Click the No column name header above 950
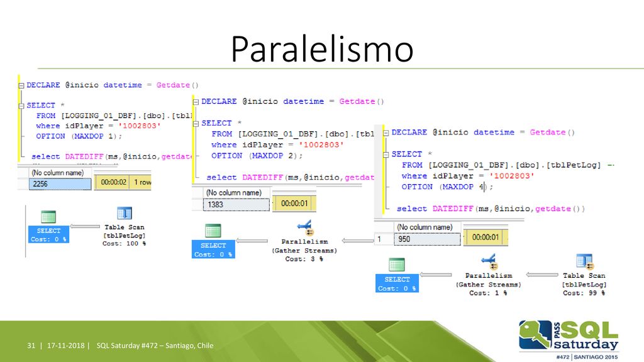The width and height of the screenshot is (644, 362). [x=425, y=227]
